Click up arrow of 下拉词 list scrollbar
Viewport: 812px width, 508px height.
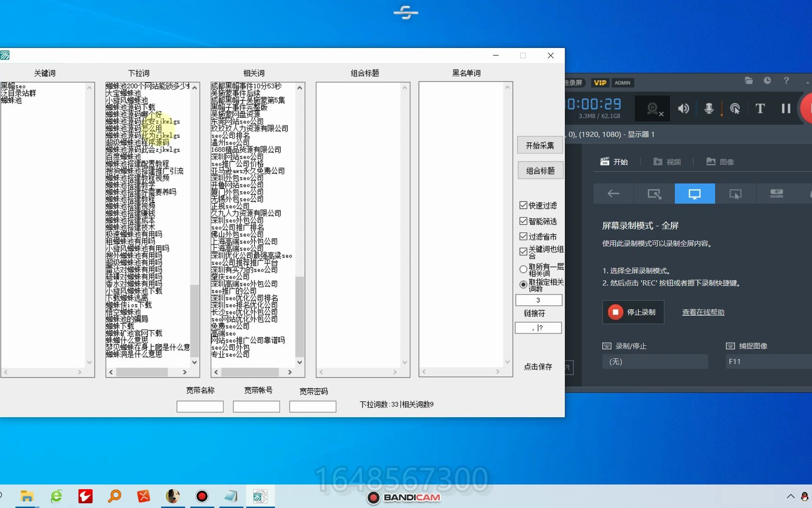point(195,87)
